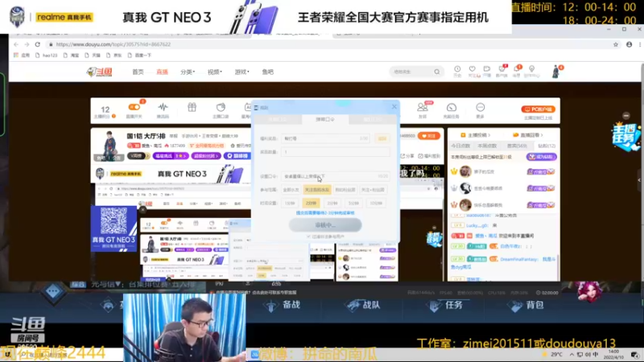
Task: Switch to the middle tab in the lottery dialog
Action: click(325, 119)
